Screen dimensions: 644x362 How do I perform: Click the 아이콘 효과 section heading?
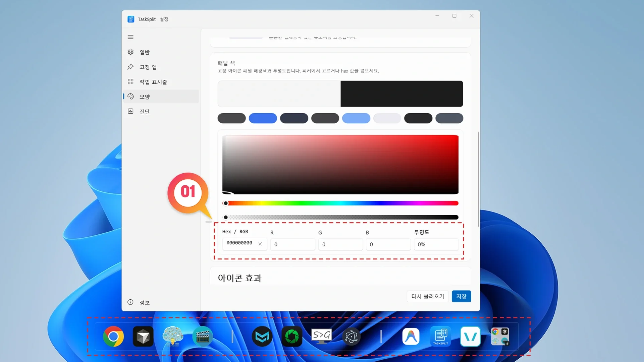[239, 278]
